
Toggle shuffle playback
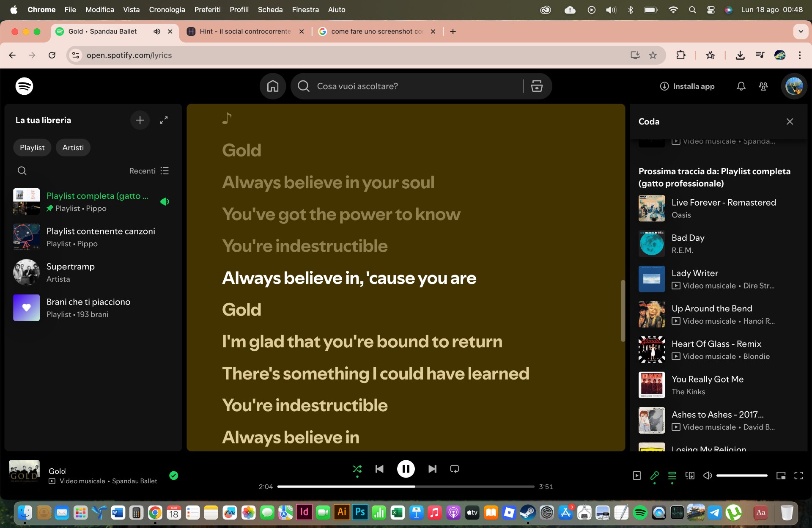click(x=357, y=469)
